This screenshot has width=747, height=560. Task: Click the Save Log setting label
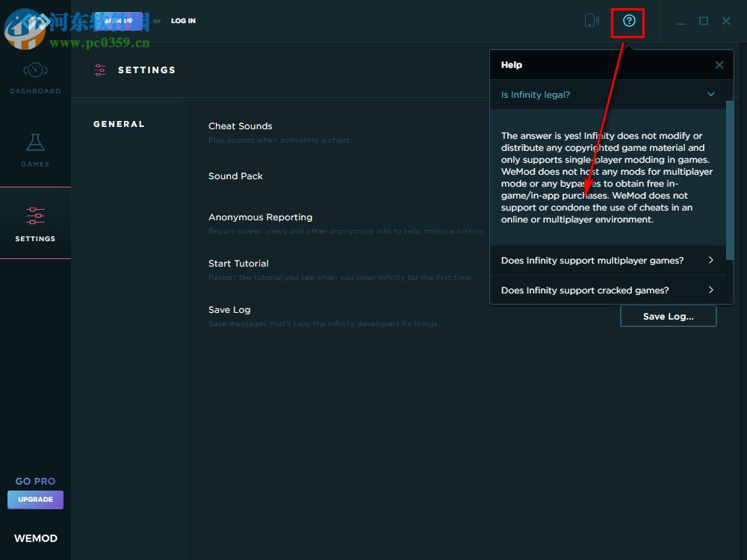[229, 310]
